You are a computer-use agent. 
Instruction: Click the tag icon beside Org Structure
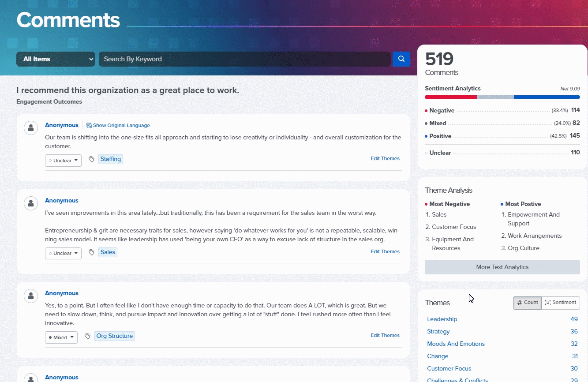click(87, 336)
